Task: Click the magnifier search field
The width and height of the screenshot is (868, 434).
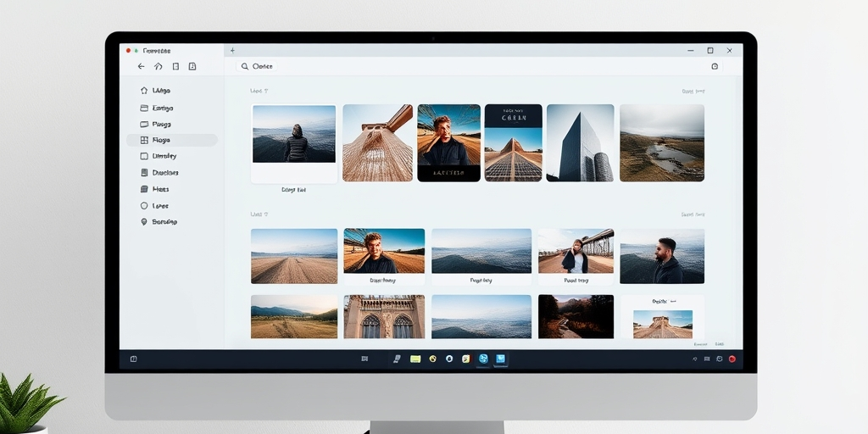Action: (257, 66)
